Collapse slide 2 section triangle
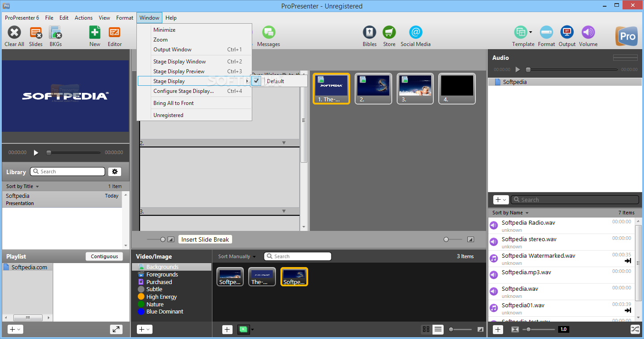Screen dimensions: 644x339 (x=284, y=143)
